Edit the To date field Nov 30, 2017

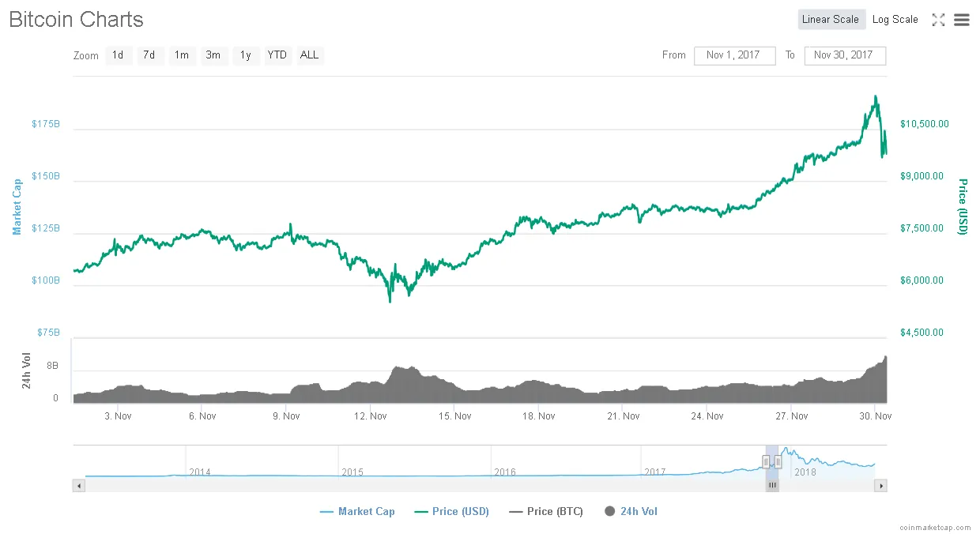pyautogui.click(x=845, y=55)
